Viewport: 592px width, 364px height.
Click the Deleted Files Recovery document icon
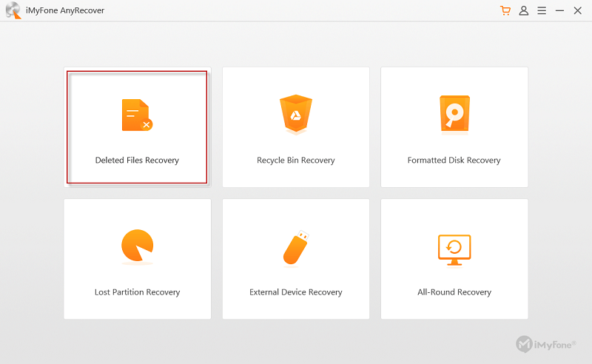137,115
